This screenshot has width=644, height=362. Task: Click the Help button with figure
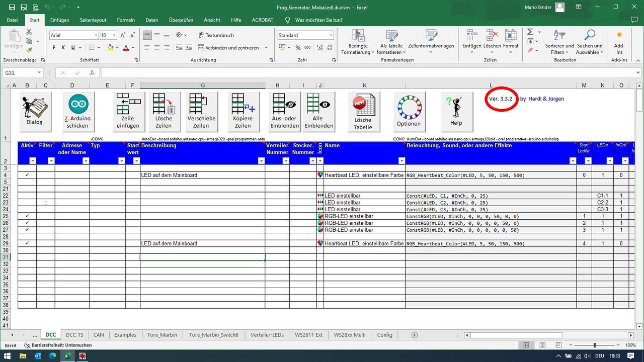click(x=456, y=111)
